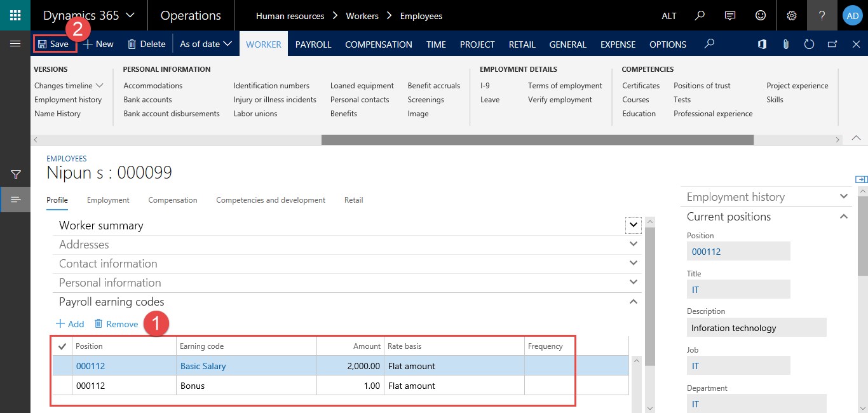The width and height of the screenshot is (868, 413).
Task: Select the Bonus earning row checkbox
Action: (x=62, y=385)
